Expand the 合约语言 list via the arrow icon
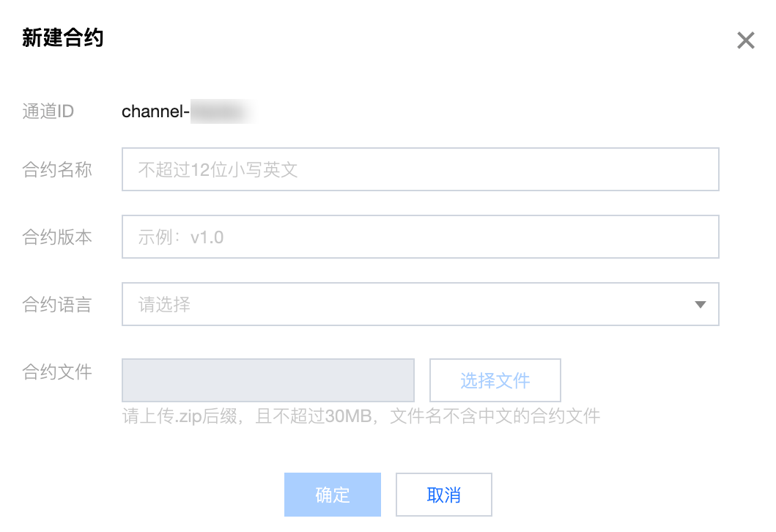The width and height of the screenshot is (776, 532). [x=700, y=305]
